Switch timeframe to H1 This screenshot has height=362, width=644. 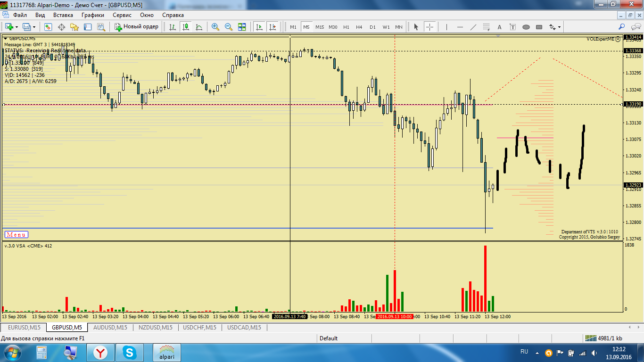(346, 27)
